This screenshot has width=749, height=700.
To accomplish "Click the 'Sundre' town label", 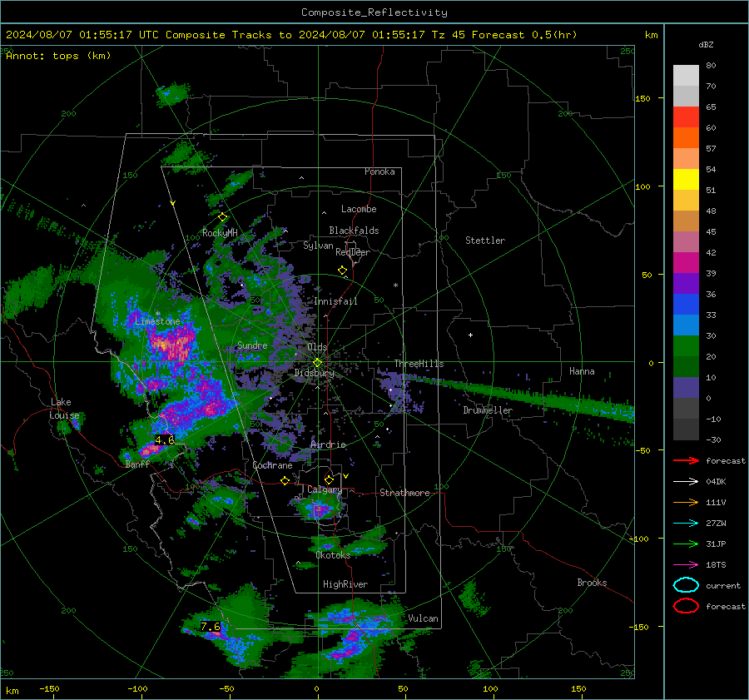I will click(x=252, y=345).
